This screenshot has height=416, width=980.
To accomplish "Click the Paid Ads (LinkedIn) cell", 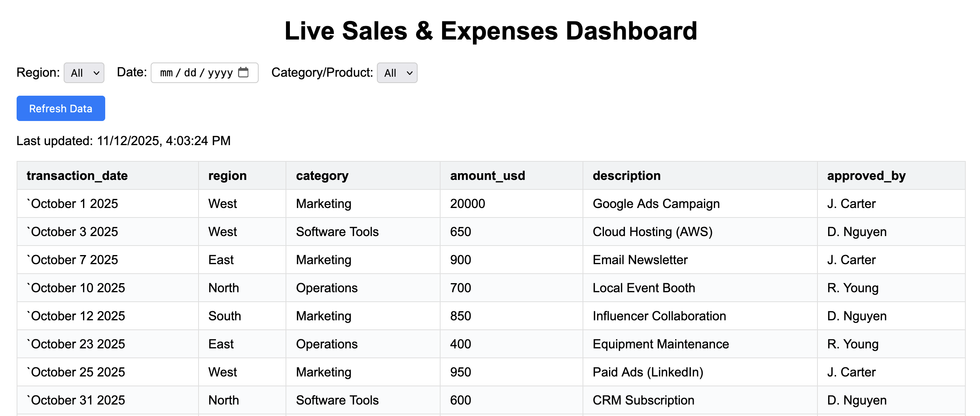I will click(x=648, y=372).
